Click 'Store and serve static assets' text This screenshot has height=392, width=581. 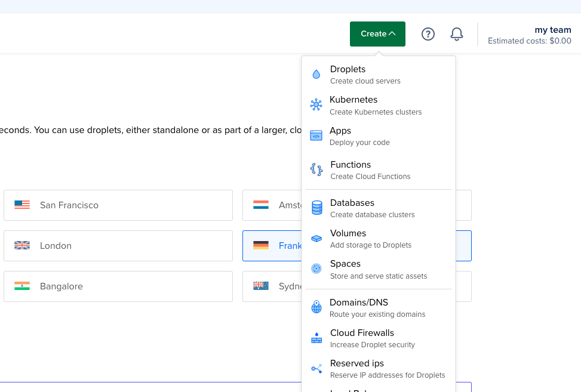[x=379, y=276]
